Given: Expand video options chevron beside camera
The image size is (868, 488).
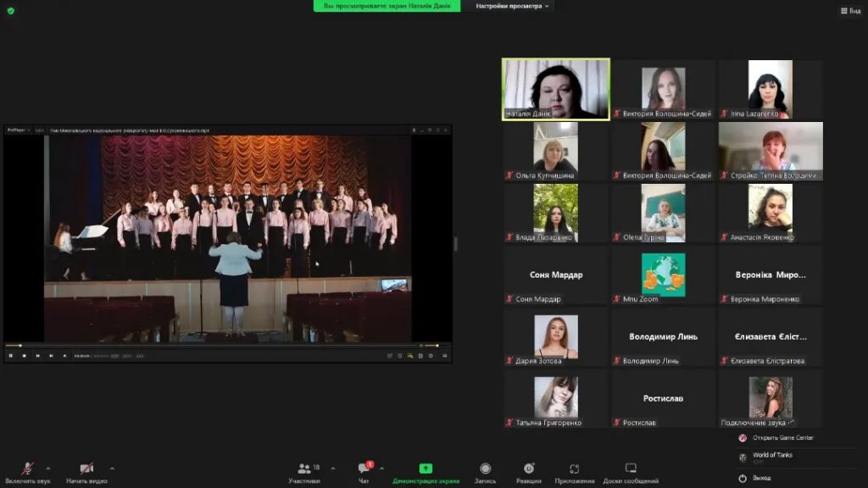Looking at the screenshot, I should (x=112, y=468).
